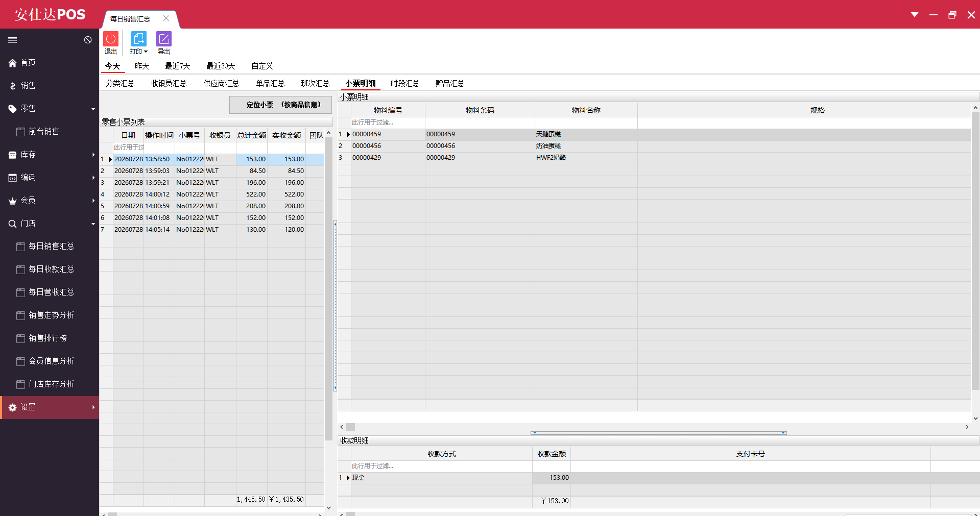Viewport: 980px width, 516px height.
Task: Switch to 班次汇总 tab
Action: click(315, 83)
